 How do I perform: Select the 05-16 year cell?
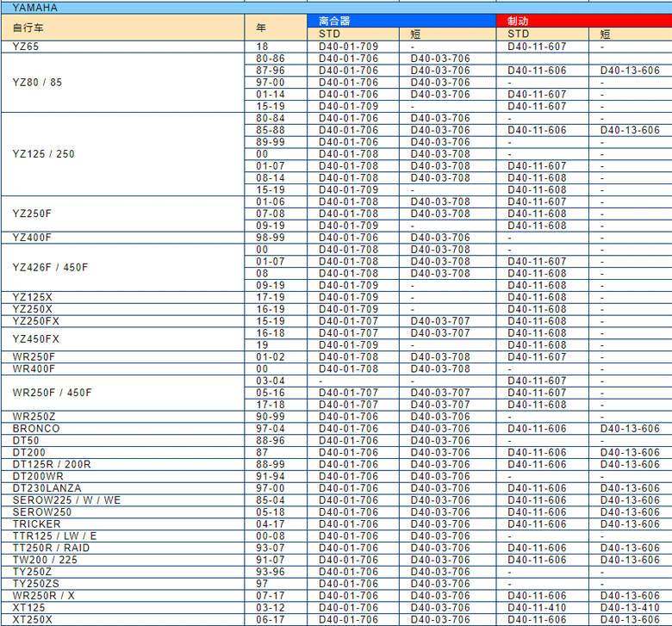pos(276,393)
